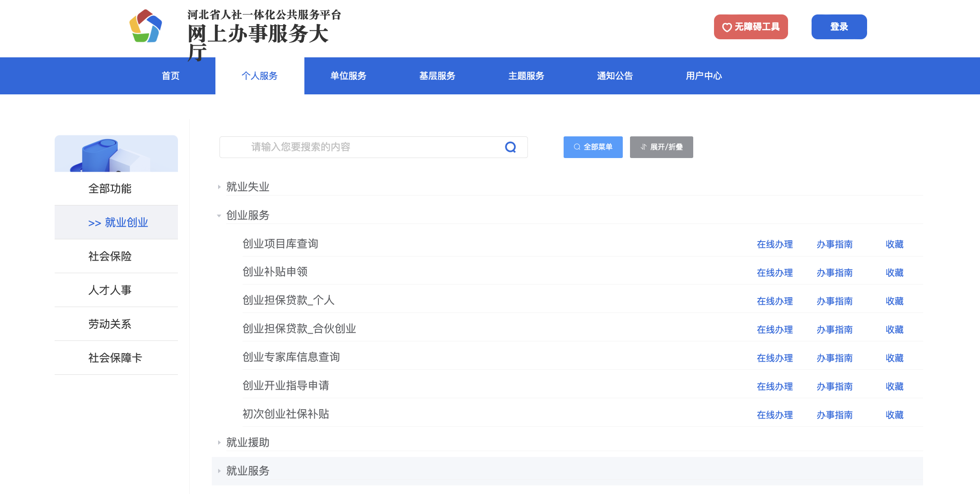Toggle the 展开/折叠 button
Image resolution: width=980 pixels, height=494 pixels.
(661, 147)
